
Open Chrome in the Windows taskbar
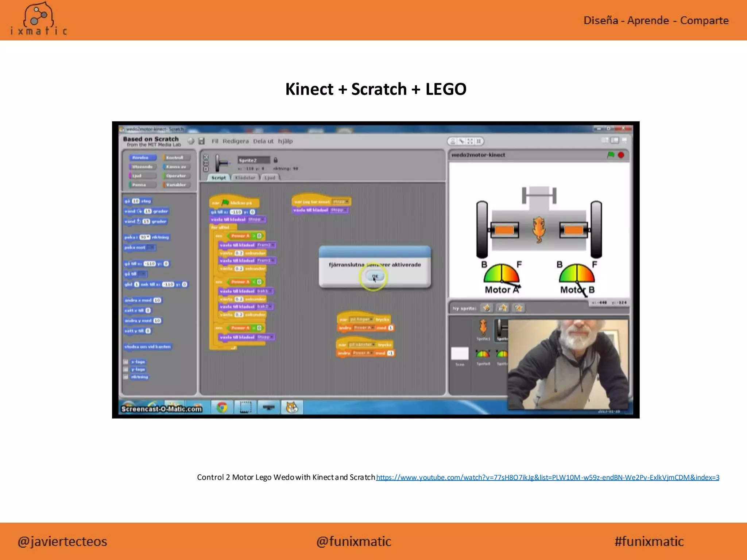coord(222,407)
